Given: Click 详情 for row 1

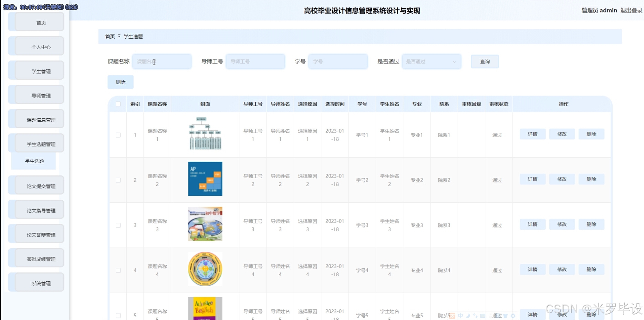Looking at the screenshot, I should [533, 134].
